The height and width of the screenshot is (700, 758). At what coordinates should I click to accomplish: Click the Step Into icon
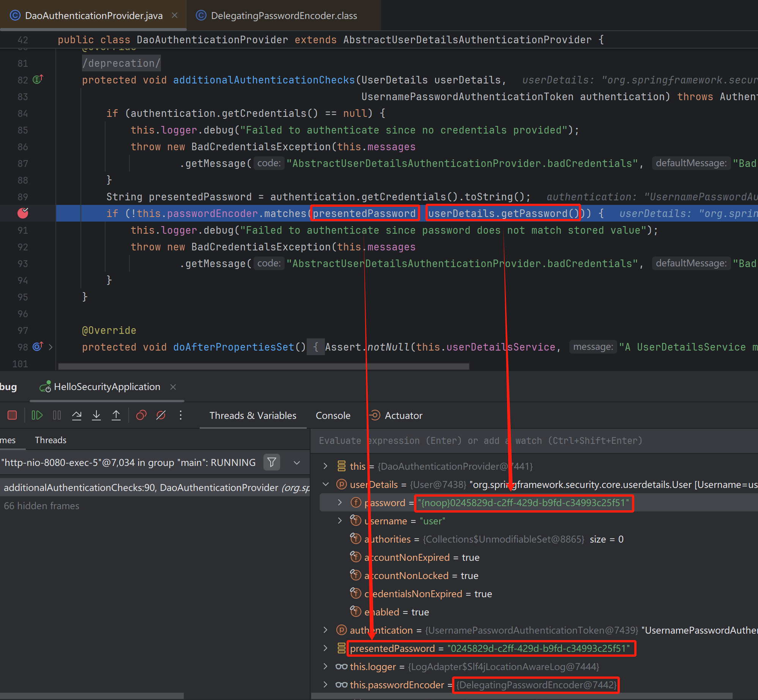coord(96,415)
